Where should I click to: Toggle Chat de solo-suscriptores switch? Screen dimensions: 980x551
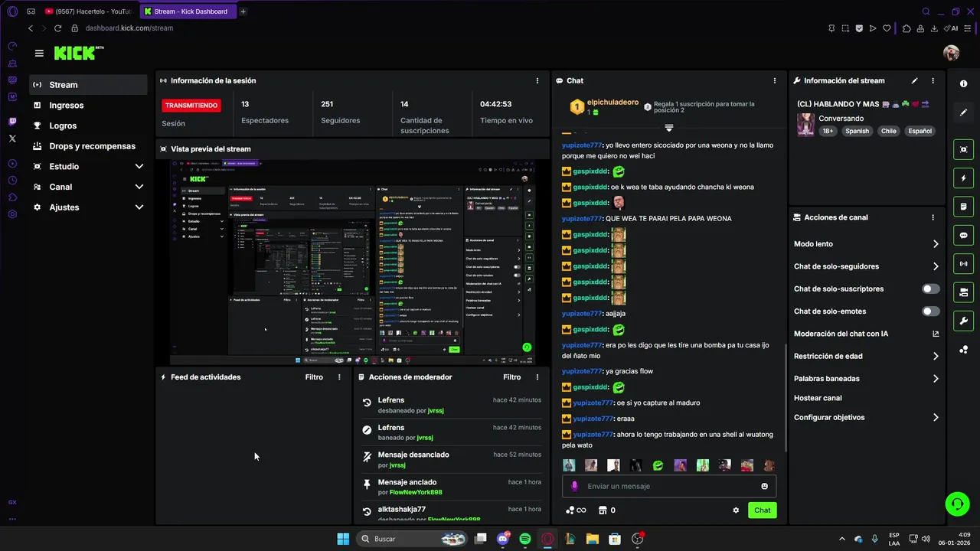coord(931,289)
